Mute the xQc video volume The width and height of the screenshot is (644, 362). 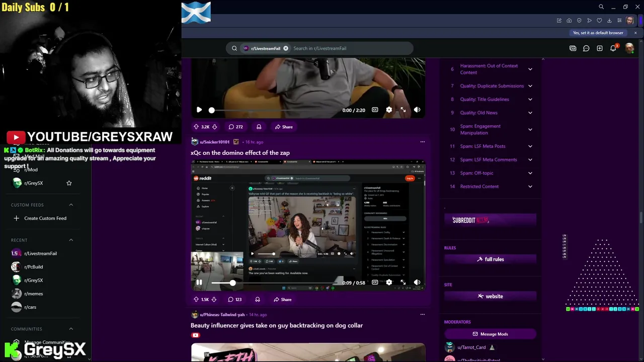[417, 283]
